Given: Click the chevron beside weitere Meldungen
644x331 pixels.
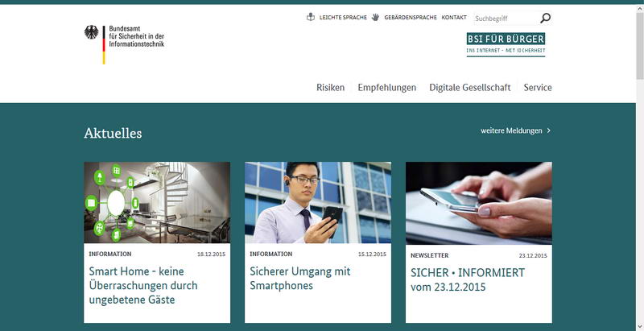Looking at the screenshot, I should point(549,130).
